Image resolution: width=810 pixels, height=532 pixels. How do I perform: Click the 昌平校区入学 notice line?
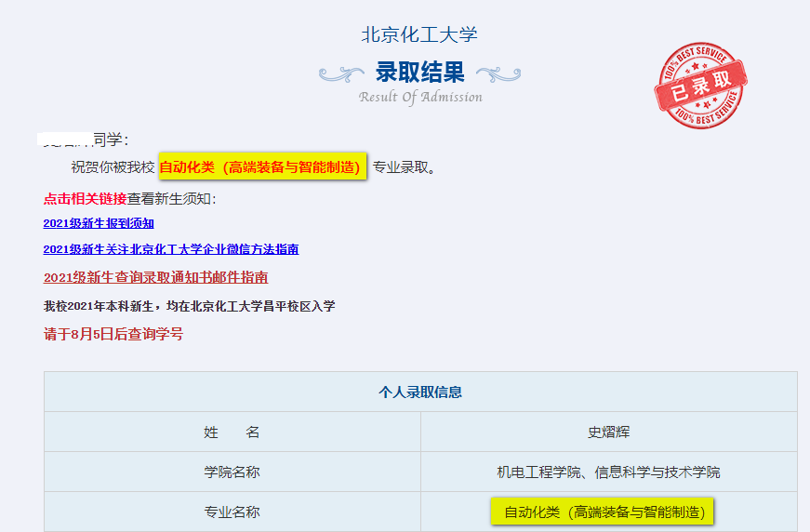pos(189,306)
